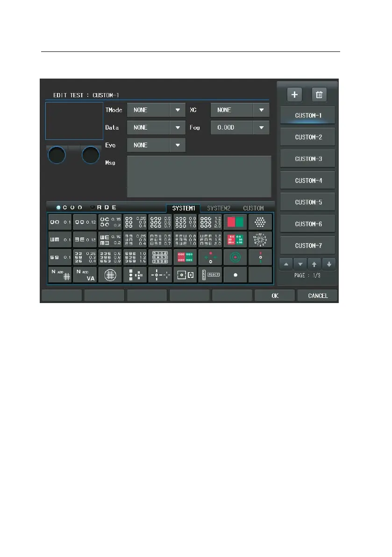The image size is (392, 557).
Task: Open the CUSTOM chart tab
Action: coord(253,208)
